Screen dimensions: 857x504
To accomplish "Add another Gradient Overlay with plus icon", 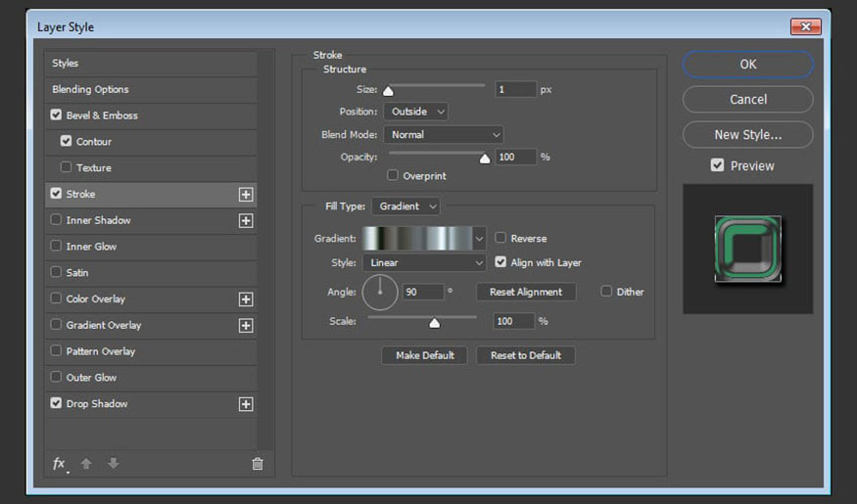I will tap(246, 326).
